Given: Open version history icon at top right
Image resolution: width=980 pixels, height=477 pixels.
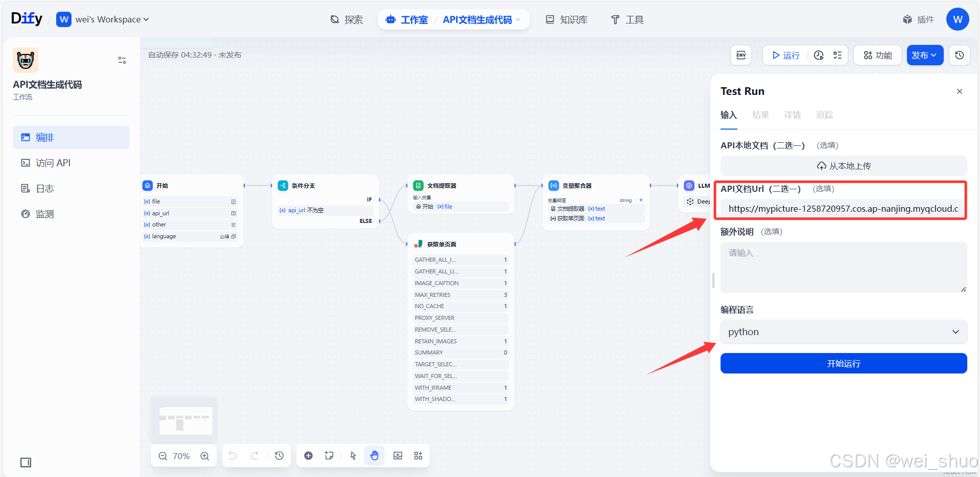Looking at the screenshot, I should pyautogui.click(x=960, y=55).
